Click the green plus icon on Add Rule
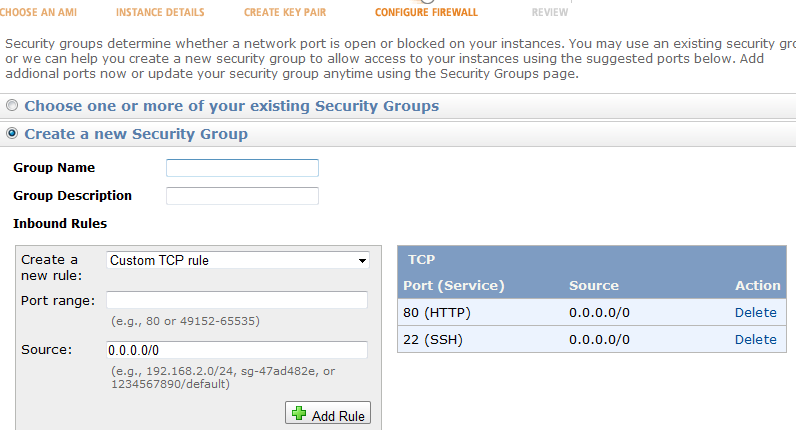This screenshot has height=430, width=796. click(x=298, y=414)
